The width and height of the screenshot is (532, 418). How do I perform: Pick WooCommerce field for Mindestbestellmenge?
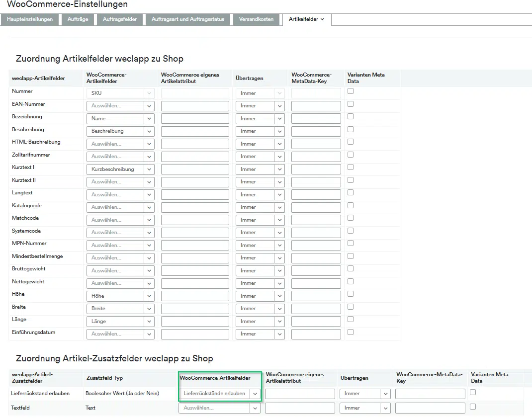[x=120, y=258]
